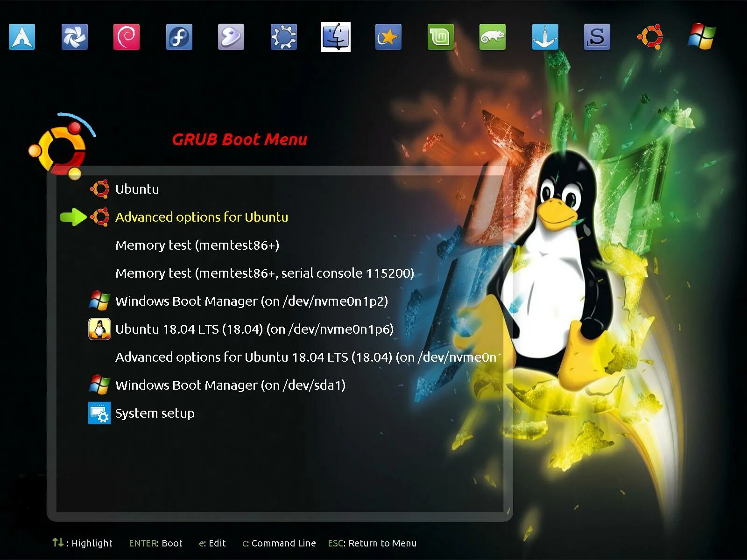
Task: Open Advanced options for Ubuntu
Action: (202, 217)
